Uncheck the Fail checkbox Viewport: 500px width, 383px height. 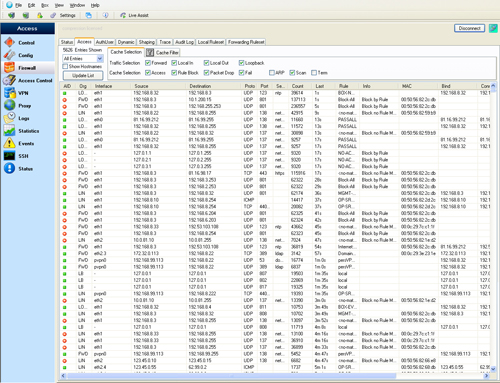[x=241, y=73]
